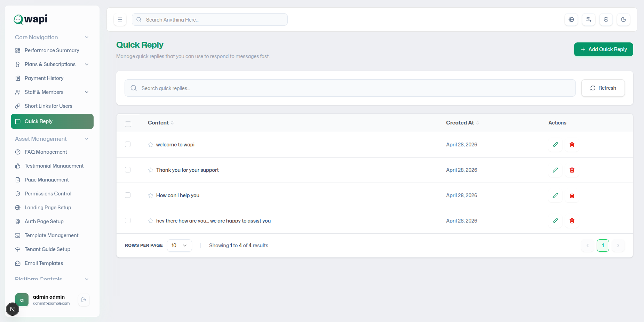
Task: Sort by Content column
Action: pyautogui.click(x=161, y=123)
